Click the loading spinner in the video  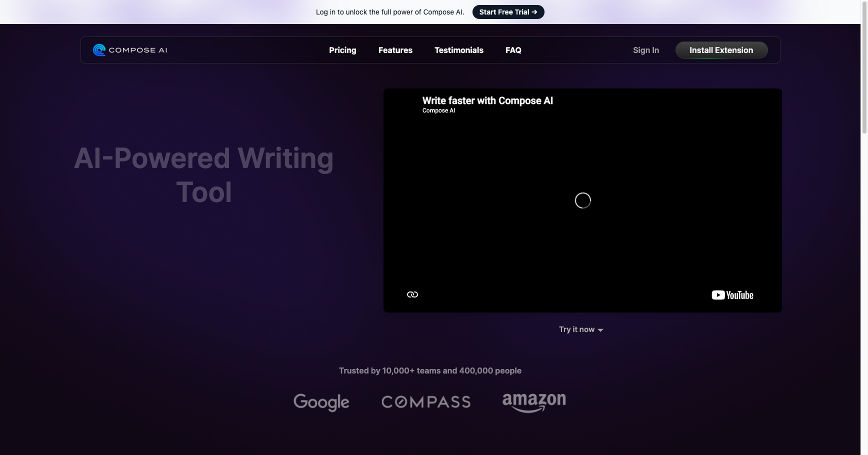pos(582,200)
